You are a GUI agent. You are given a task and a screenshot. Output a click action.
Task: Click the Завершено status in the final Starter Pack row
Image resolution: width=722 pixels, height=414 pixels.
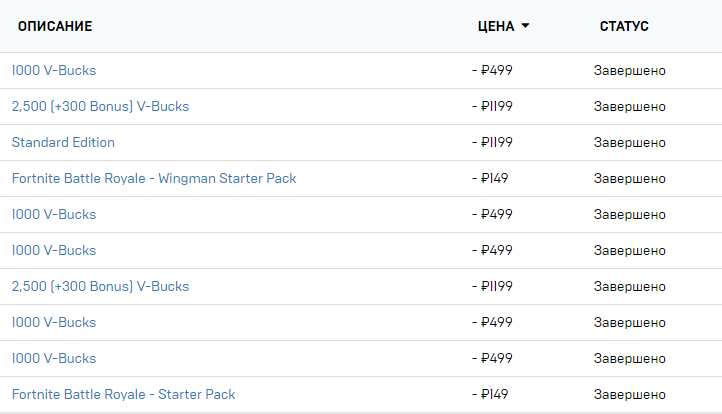click(629, 395)
